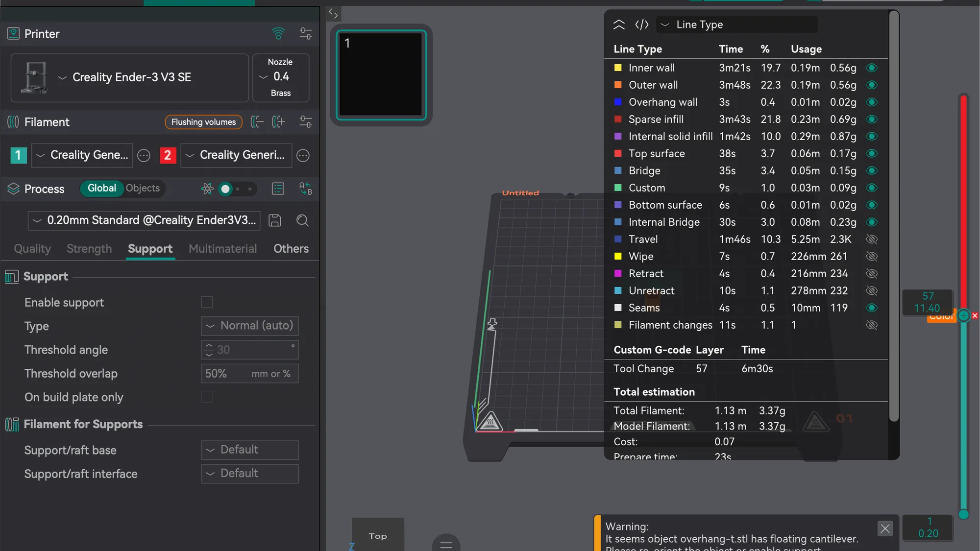Show Wipe lines in preview
This screenshot has height=551, width=980.
pyautogui.click(x=872, y=256)
